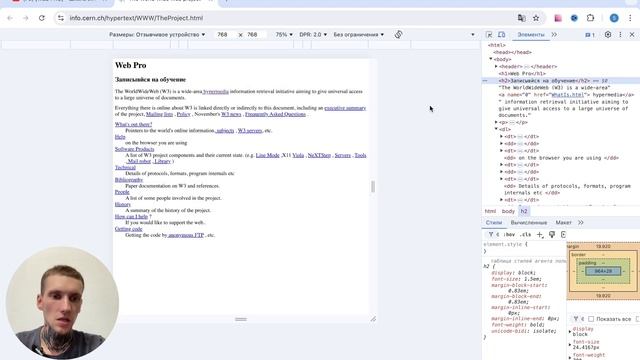Open the Макет tab
The width and height of the screenshot is (640, 360).
tap(563, 222)
